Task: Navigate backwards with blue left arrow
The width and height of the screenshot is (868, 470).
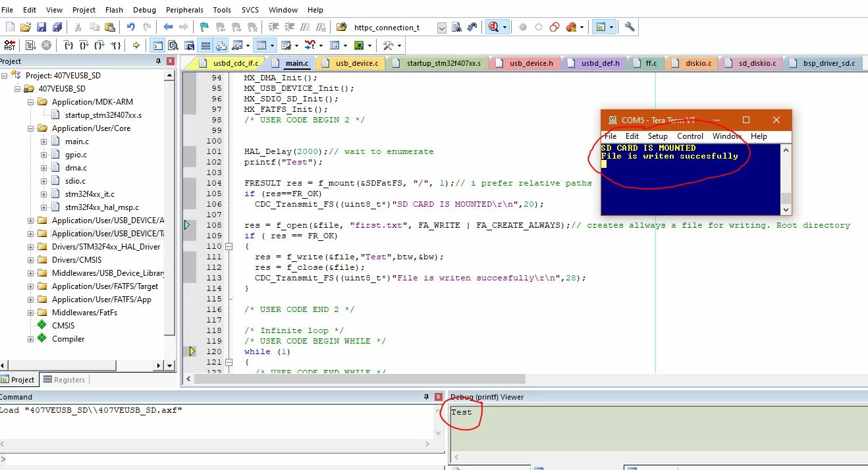Action: [x=168, y=27]
